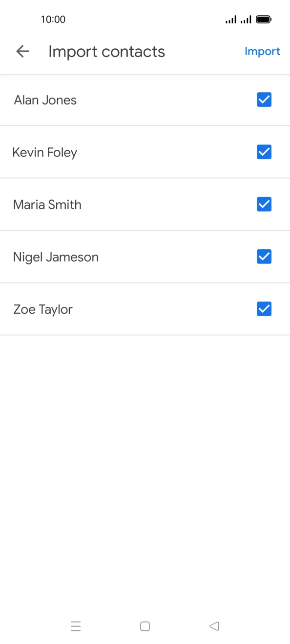Tap the first signal strength icon

[230, 19]
